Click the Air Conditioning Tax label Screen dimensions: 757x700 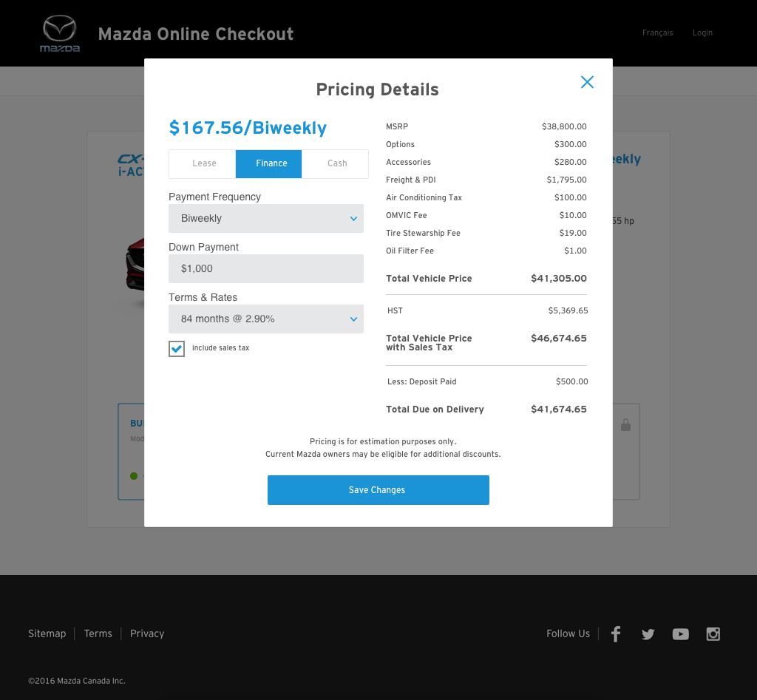coord(424,197)
